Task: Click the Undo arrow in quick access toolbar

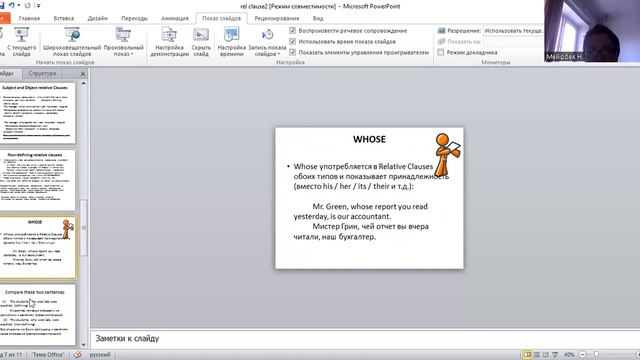Action: click(11, 5)
